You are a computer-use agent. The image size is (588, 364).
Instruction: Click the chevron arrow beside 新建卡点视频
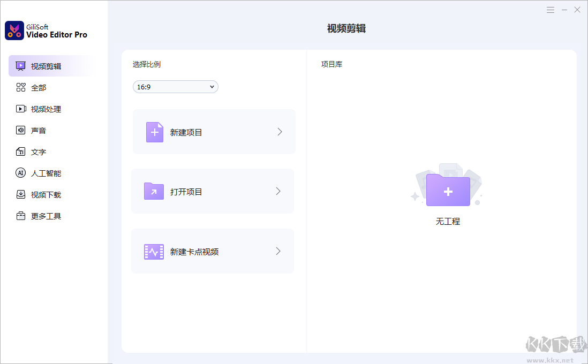coord(278,251)
